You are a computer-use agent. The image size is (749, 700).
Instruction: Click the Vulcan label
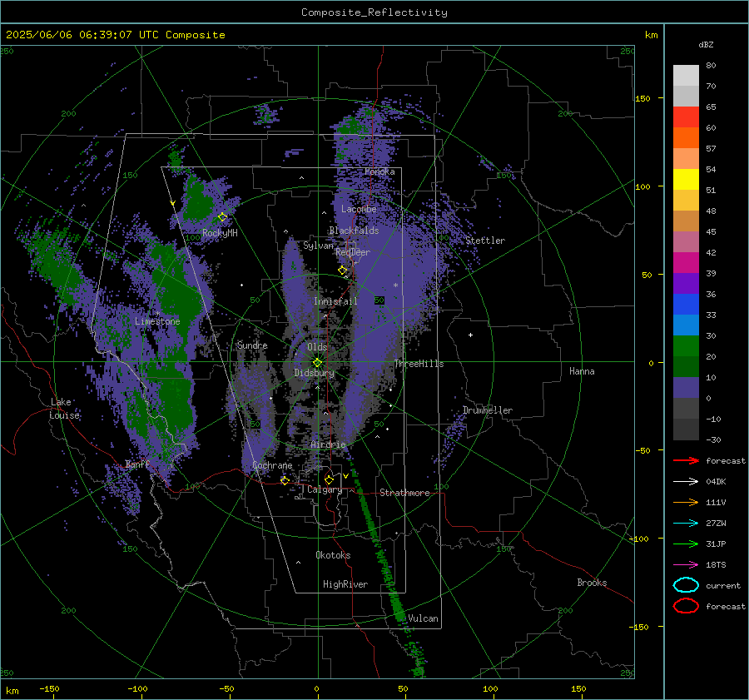pos(424,618)
